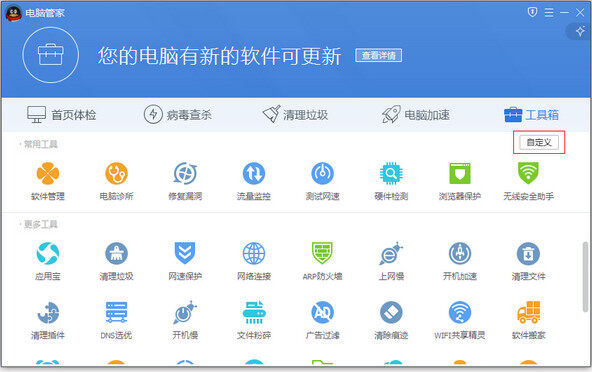
Task: Click the shield icon in title bar
Action: [x=532, y=12]
